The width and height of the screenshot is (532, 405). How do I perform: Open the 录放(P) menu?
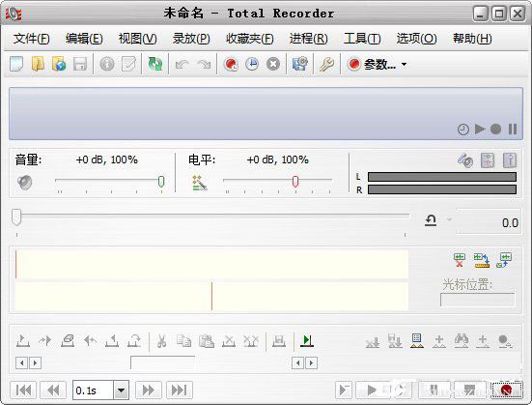[191, 39]
